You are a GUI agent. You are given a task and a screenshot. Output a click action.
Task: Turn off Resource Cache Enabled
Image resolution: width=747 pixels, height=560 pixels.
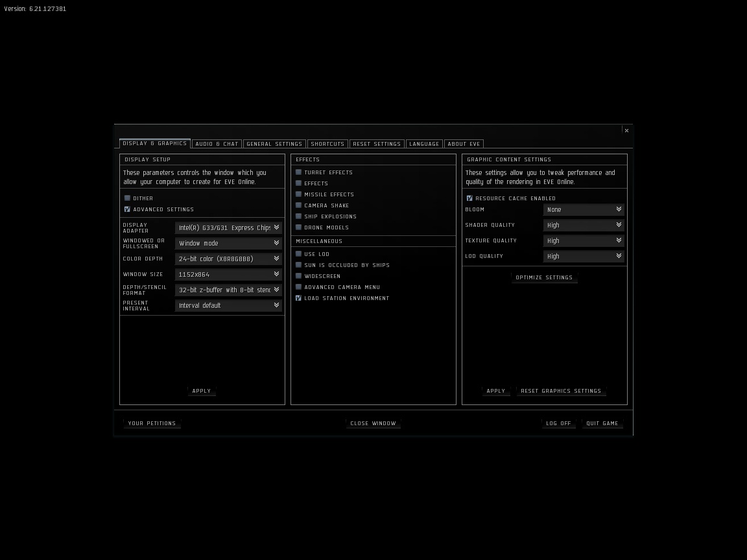tap(469, 198)
